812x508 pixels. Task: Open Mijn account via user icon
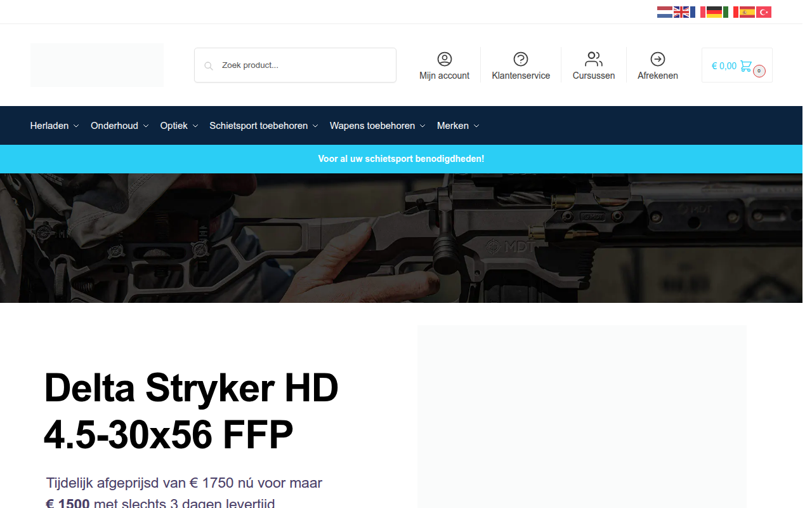445,59
